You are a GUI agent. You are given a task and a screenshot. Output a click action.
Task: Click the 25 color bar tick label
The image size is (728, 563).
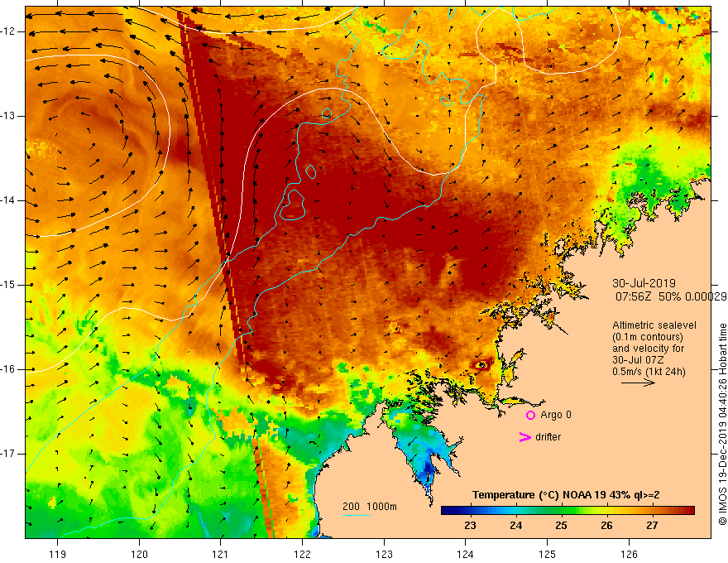(x=561, y=526)
